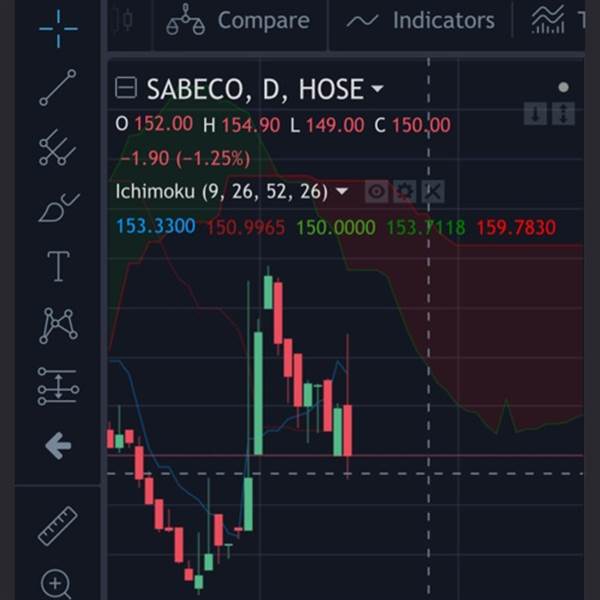
Task: Click the back arrow icon
Action: (58, 446)
